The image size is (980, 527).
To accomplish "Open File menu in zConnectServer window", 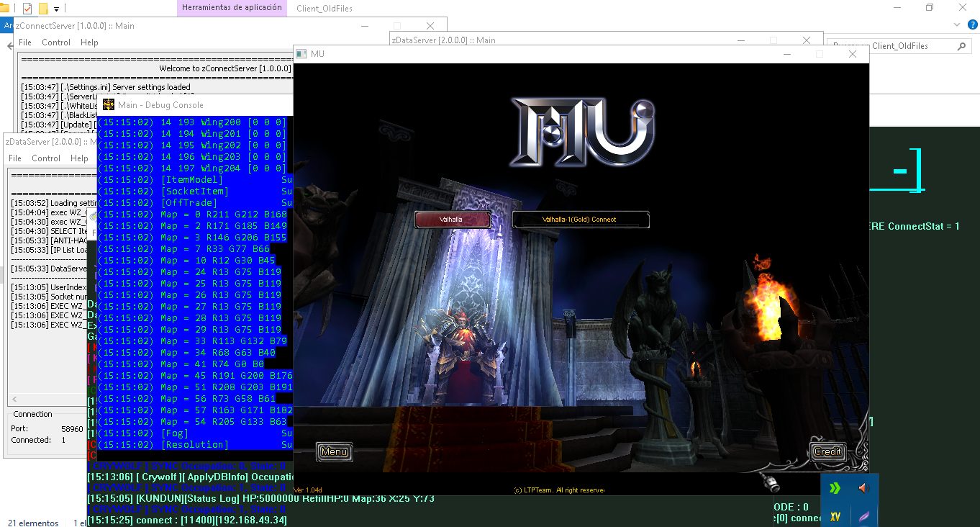I will coord(25,42).
